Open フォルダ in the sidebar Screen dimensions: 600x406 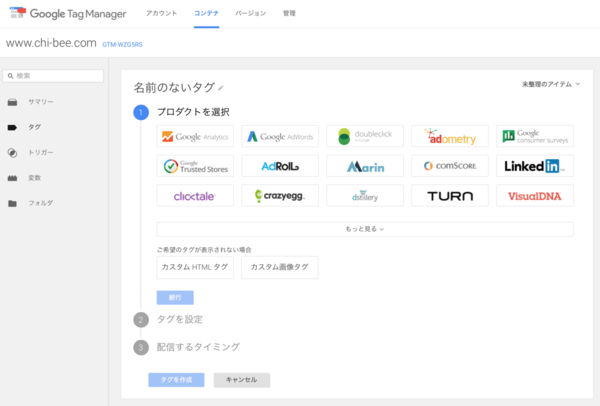point(41,203)
